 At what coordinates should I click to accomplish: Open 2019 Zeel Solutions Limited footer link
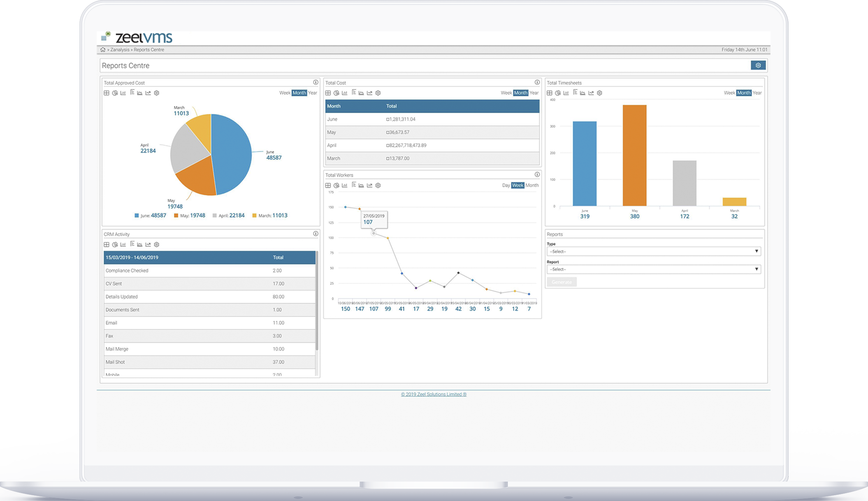pos(434,394)
